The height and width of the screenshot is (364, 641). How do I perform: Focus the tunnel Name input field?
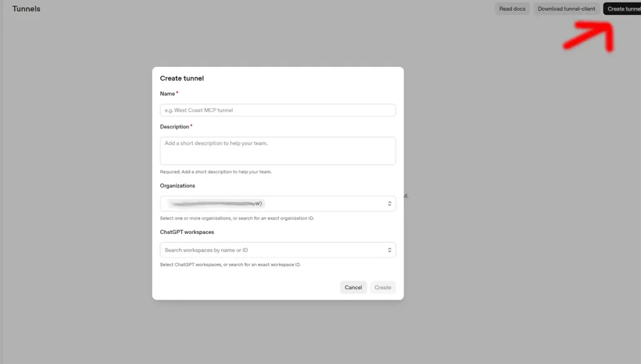[x=277, y=110]
